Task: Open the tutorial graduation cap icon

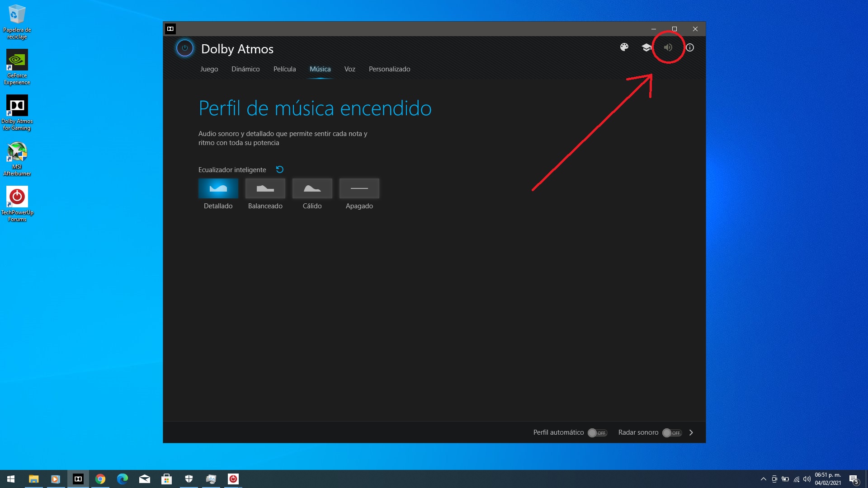Action: click(646, 47)
